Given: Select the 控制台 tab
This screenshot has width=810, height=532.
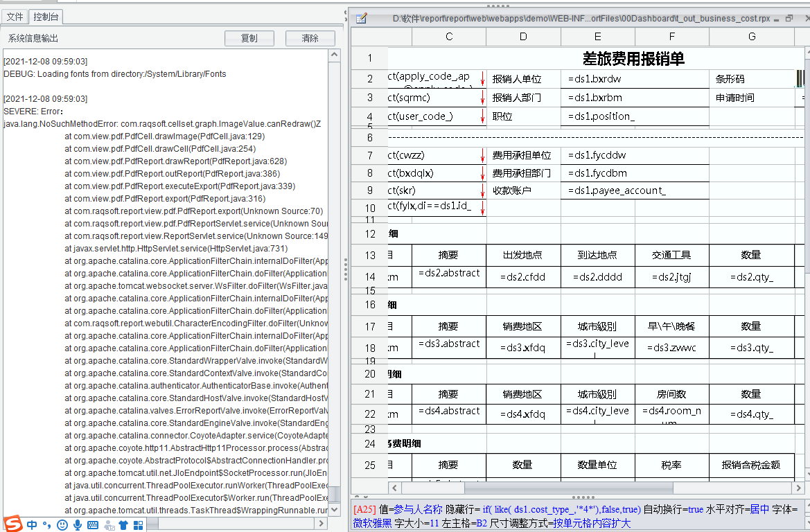Looking at the screenshot, I should [46, 17].
